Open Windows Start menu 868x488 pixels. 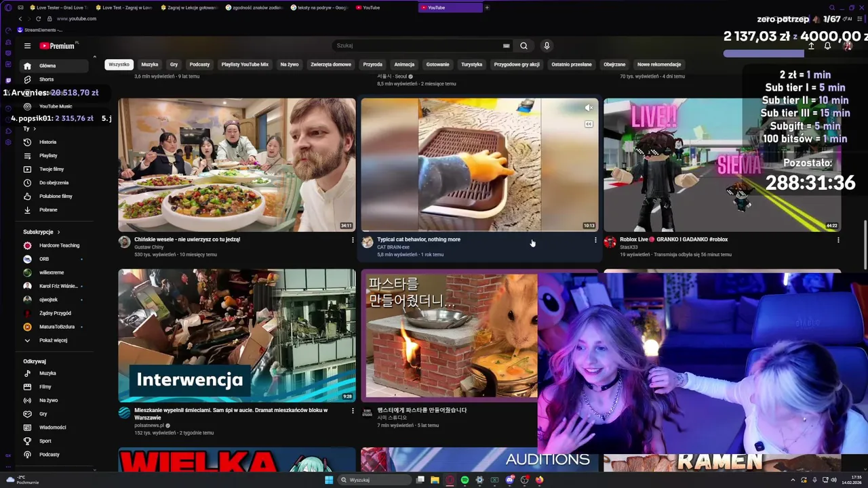click(329, 480)
